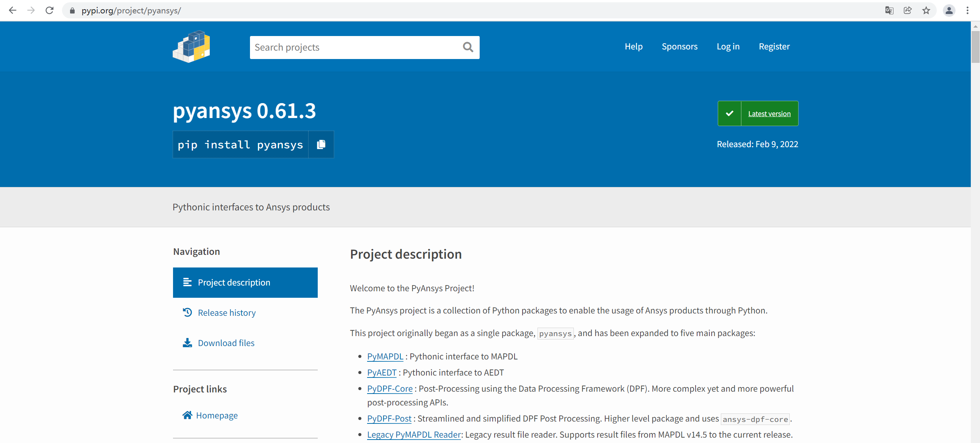Select the Project description tab
The image size is (980, 443).
pos(245,282)
